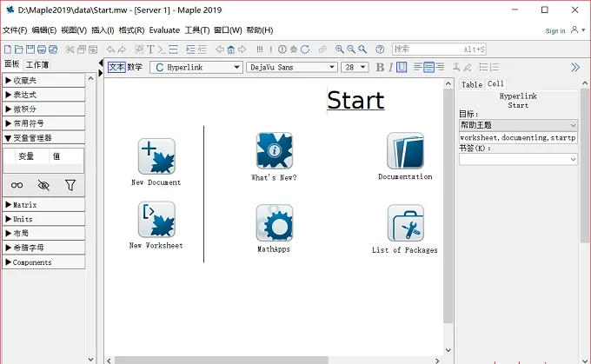Go to home page icon
The width and height of the screenshot is (591, 364).
(230, 50)
